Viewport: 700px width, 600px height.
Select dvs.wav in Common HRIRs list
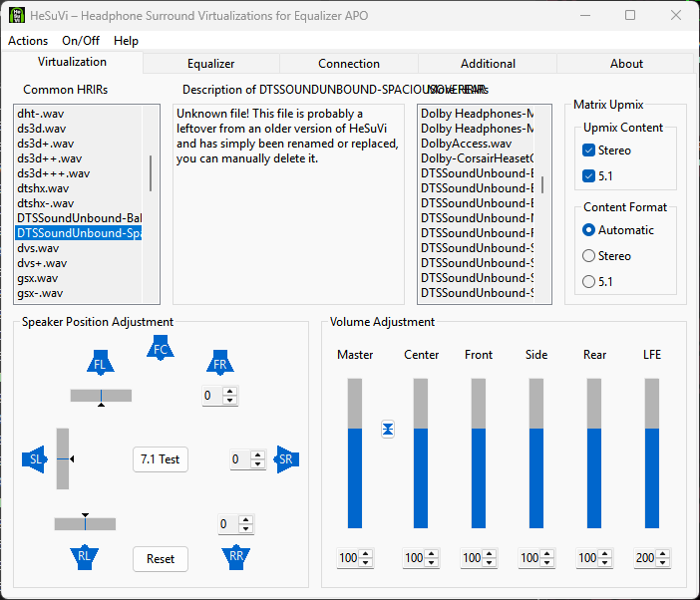coord(38,248)
